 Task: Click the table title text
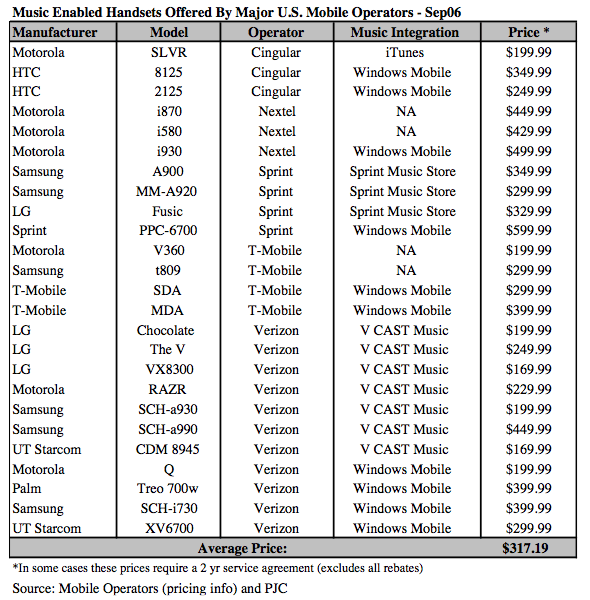(x=236, y=12)
